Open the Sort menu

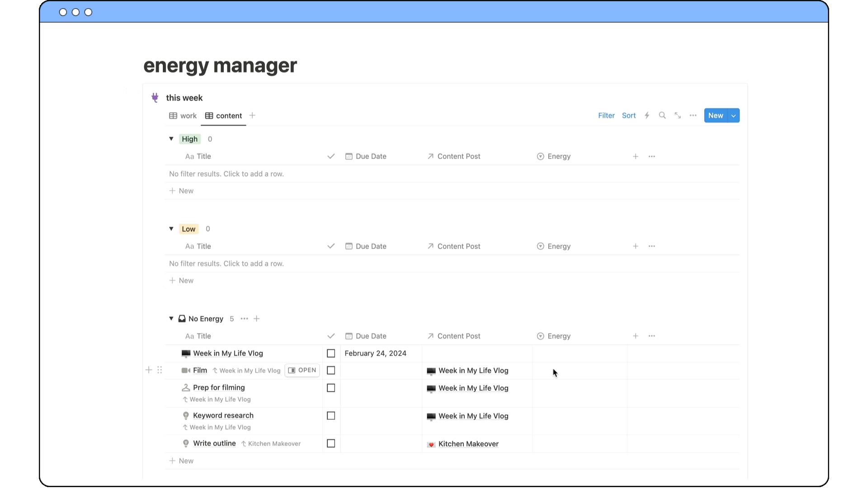click(629, 116)
